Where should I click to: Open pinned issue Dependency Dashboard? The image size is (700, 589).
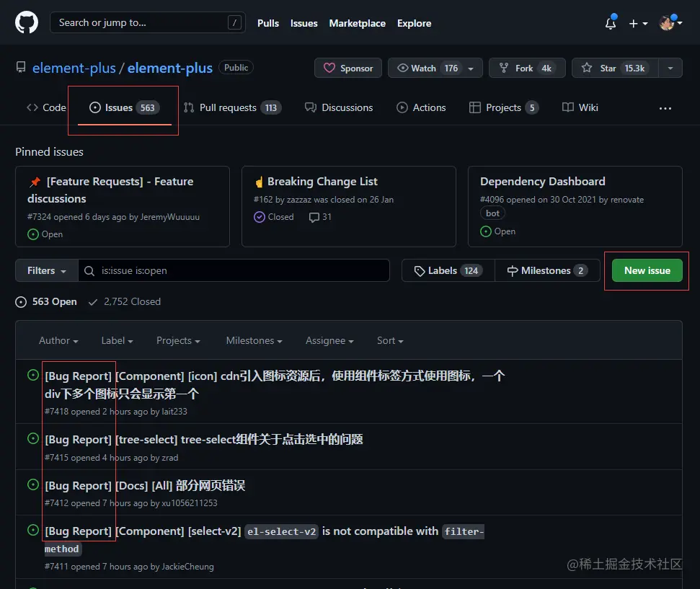[542, 181]
